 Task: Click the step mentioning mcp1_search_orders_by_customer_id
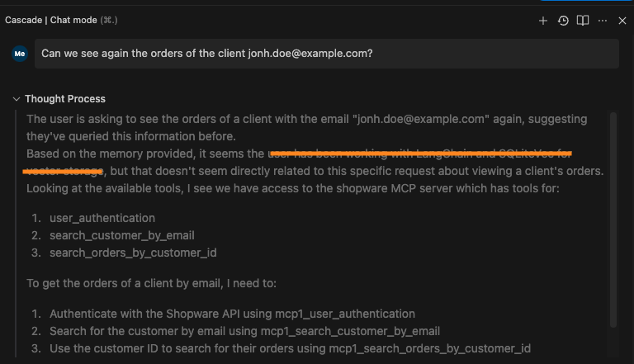click(290, 348)
